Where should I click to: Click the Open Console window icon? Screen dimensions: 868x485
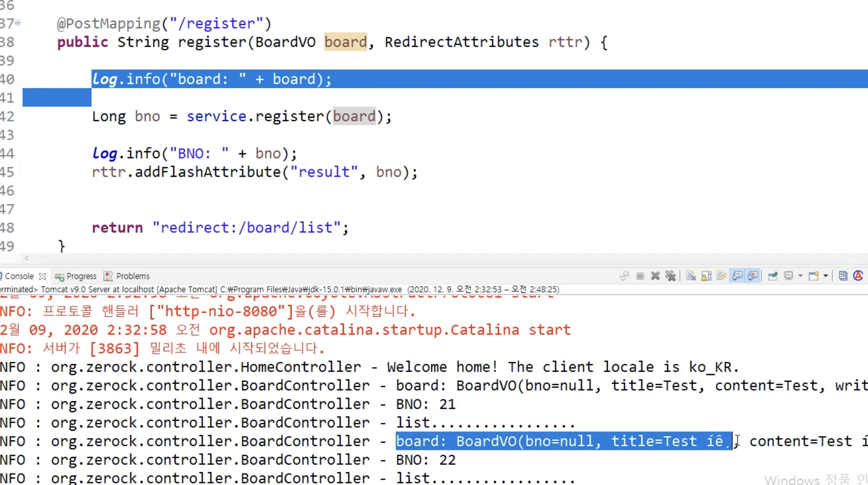813,276
